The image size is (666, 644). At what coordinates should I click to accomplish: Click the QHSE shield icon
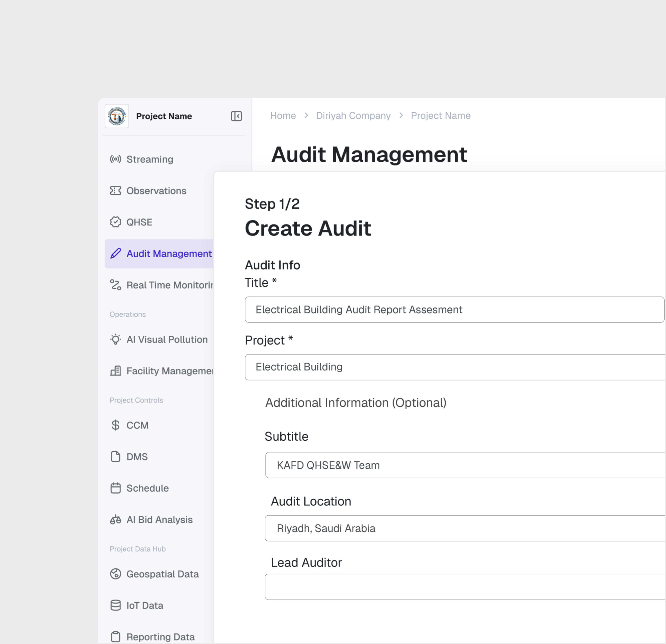pyautogui.click(x=116, y=222)
